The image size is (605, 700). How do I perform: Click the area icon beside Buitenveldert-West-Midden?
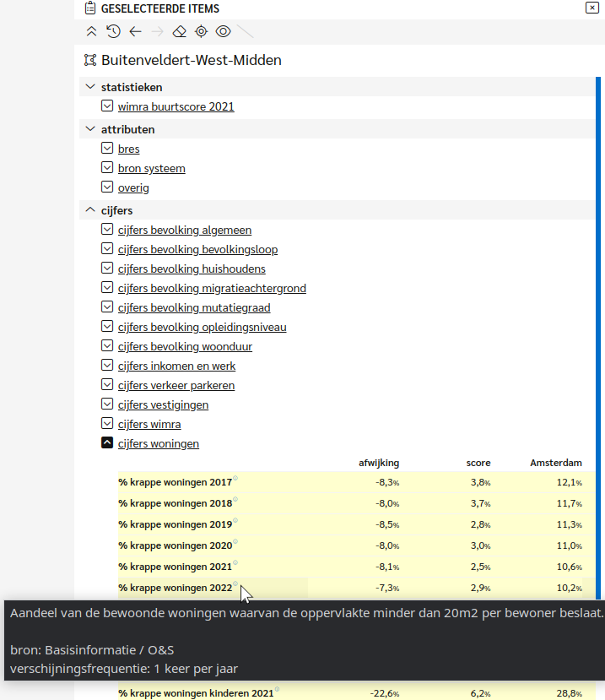point(90,60)
